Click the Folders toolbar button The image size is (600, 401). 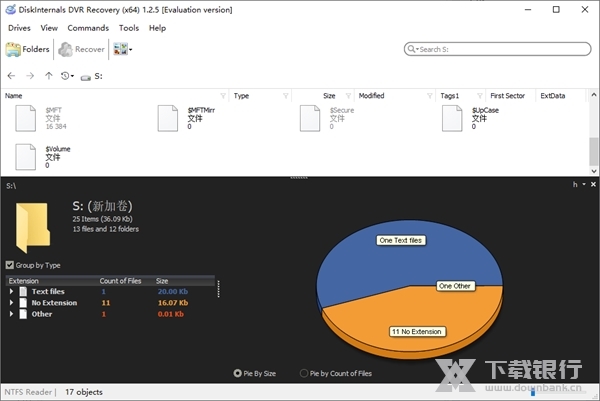[28, 49]
